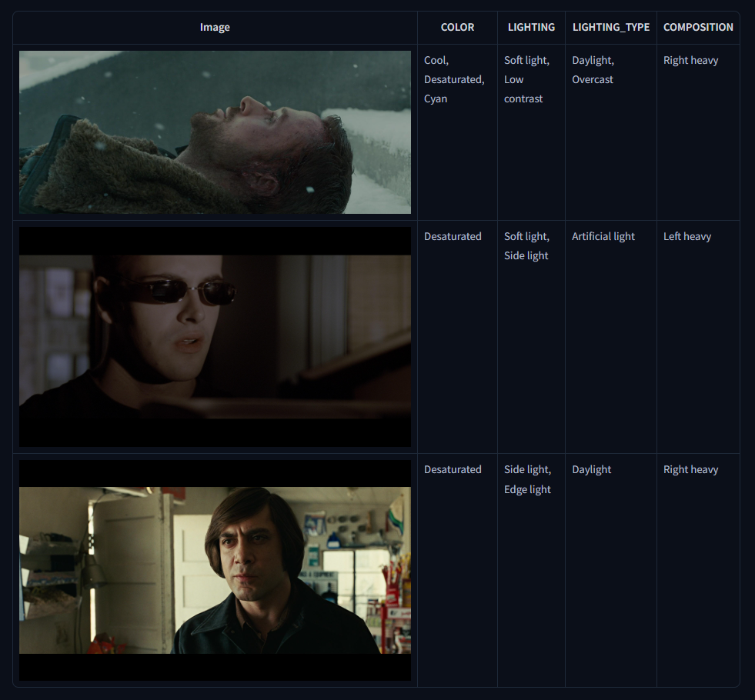
Task: Open the snowy man lying down thumbnail
Action: (215, 132)
